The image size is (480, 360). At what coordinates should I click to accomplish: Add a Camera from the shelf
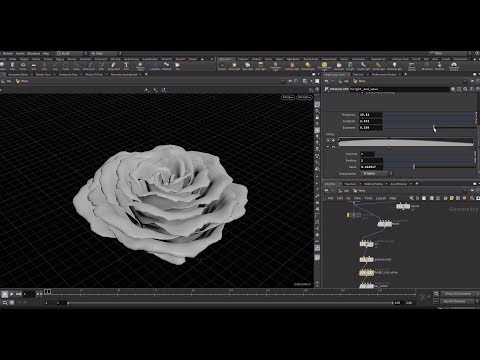222,66
